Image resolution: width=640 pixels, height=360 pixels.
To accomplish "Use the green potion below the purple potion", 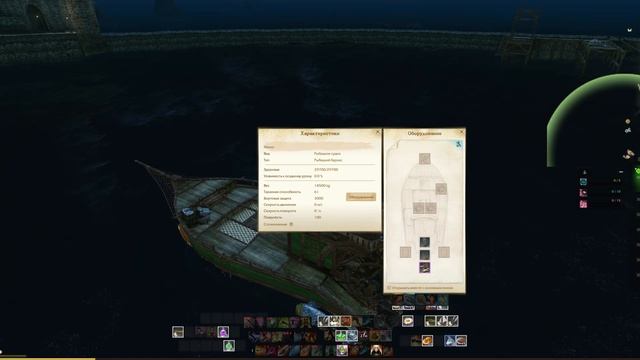I will [229, 346].
